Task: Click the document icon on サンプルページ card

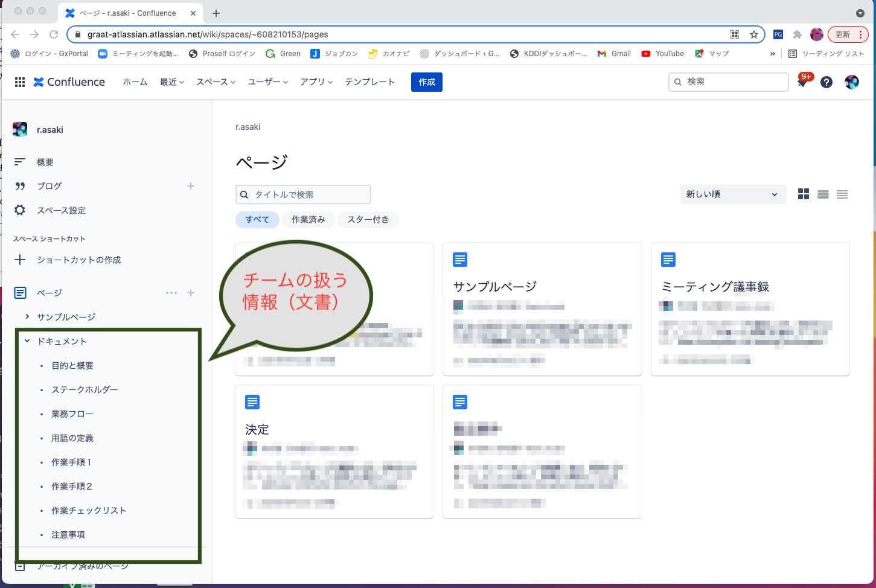Action: click(x=460, y=260)
